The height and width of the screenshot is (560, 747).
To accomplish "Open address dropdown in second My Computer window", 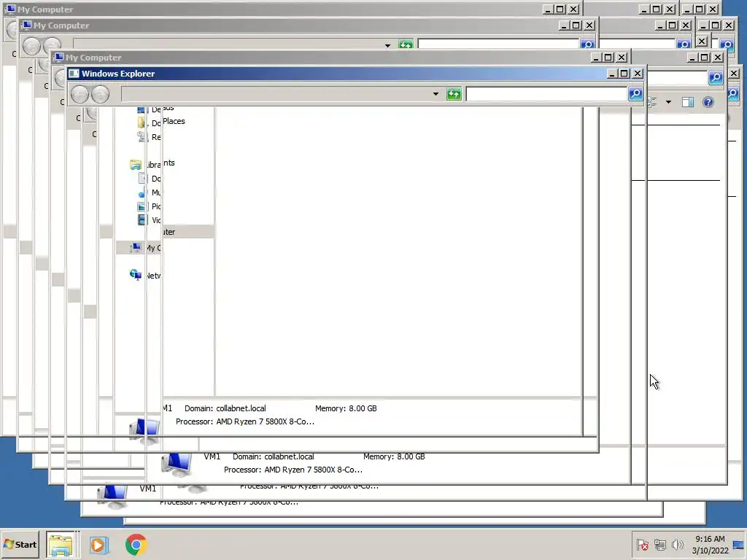I will 388,46.
